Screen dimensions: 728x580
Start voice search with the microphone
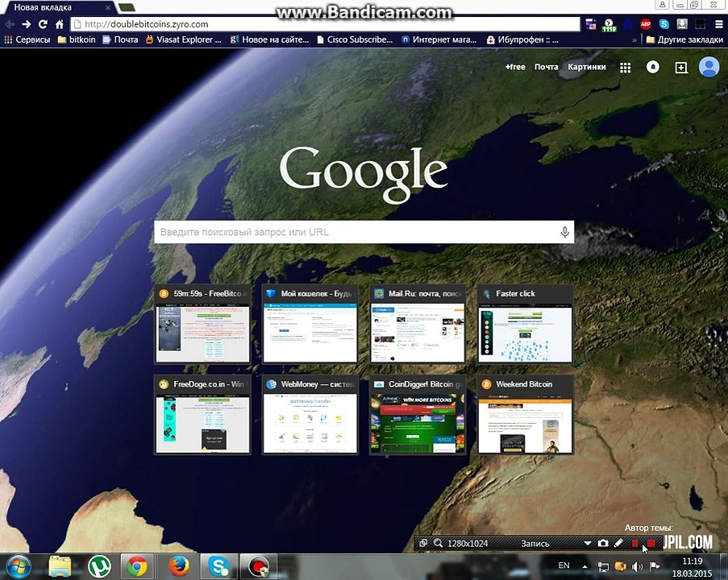(564, 232)
